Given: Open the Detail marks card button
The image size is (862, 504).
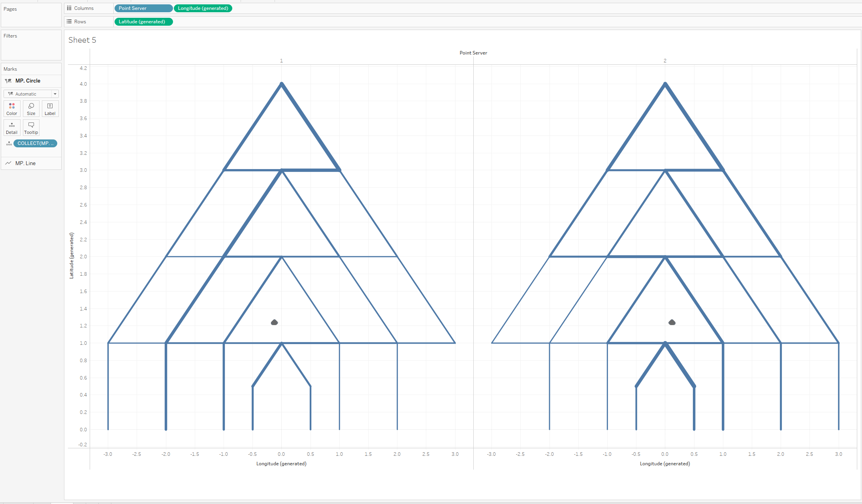Looking at the screenshot, I should pyautogui.click(x=12, y=128).
